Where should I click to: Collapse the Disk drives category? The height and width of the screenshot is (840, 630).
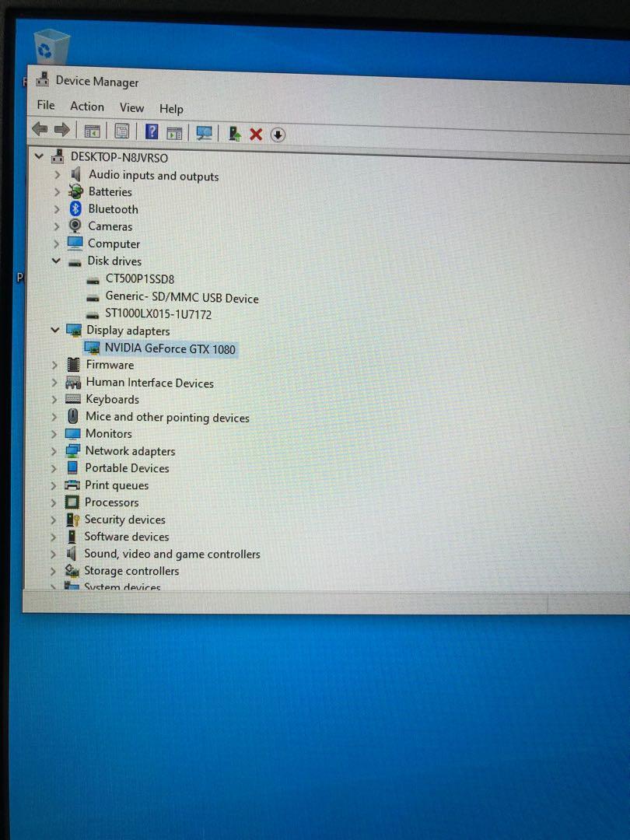56,261
